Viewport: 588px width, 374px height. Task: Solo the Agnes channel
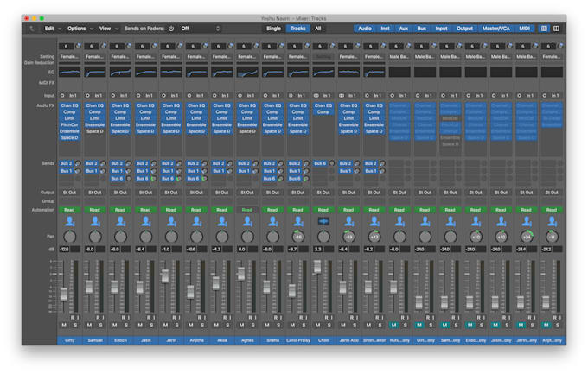click(252, 326)
